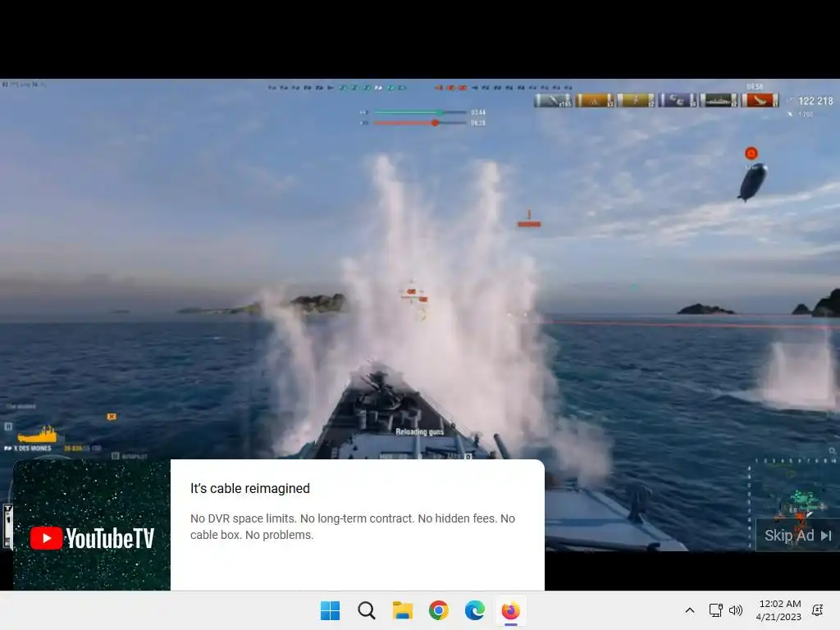Click the 122 218 score readout
The image size is (840, 630).
(815, 101)
